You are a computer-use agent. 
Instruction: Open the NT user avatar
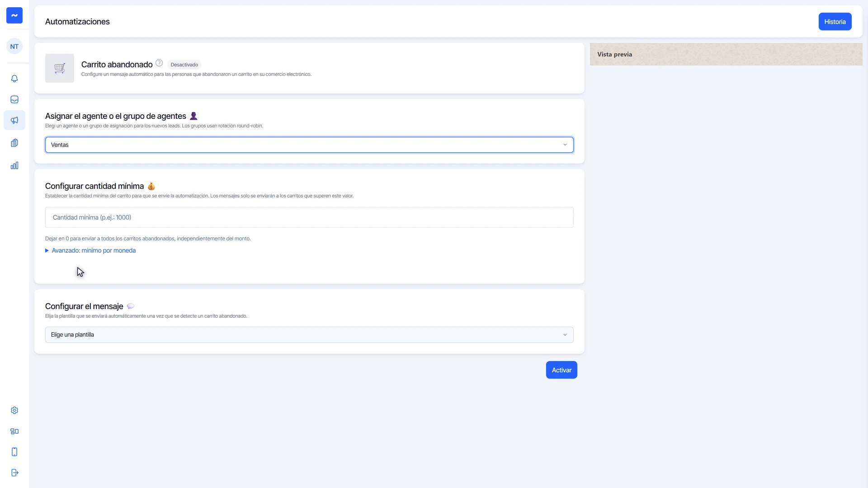tap(14, 46)
